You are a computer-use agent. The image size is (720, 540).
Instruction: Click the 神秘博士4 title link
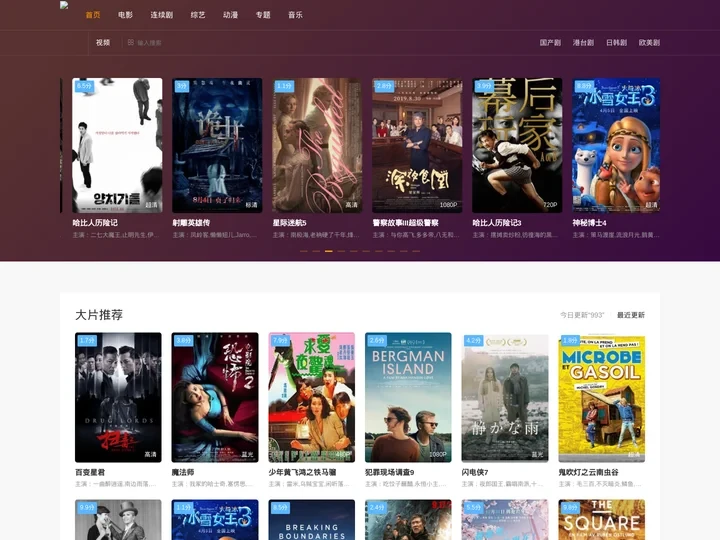(x=589, y=223)
